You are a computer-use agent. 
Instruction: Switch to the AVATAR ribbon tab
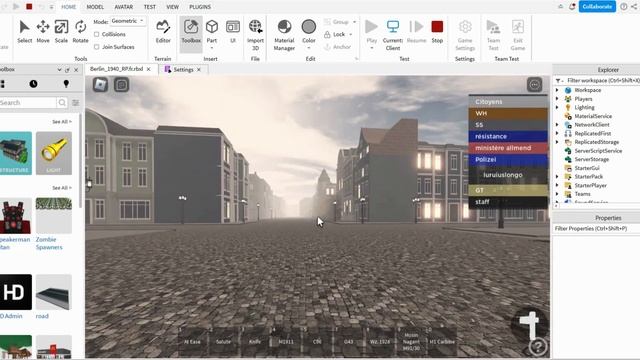(124, 7)
